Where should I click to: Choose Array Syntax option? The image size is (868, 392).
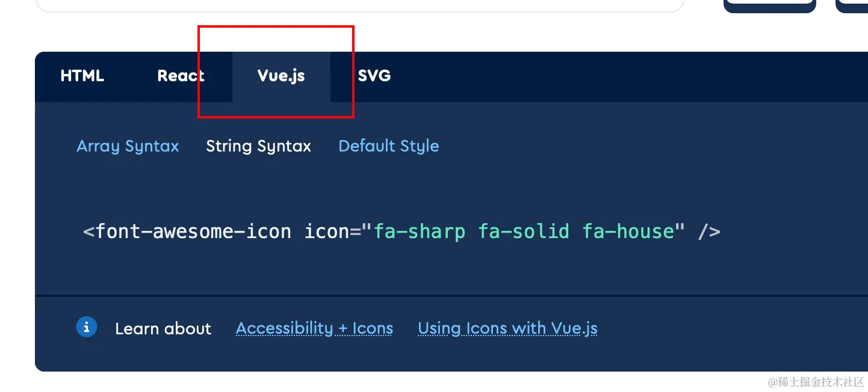128,146
